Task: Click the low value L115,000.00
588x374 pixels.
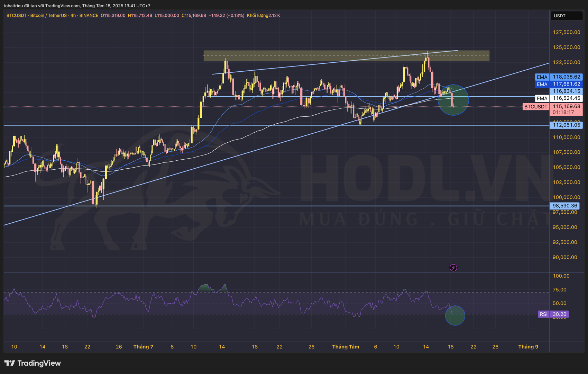Action: [x=167, y=15]
